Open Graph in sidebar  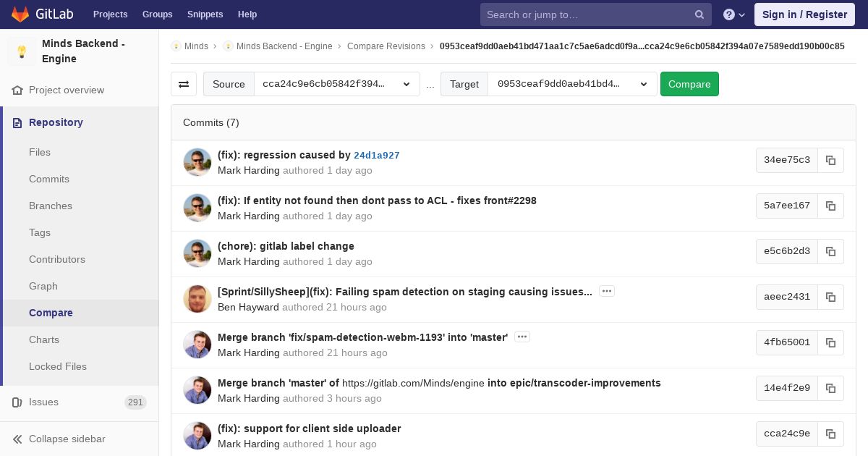[43, 287]
